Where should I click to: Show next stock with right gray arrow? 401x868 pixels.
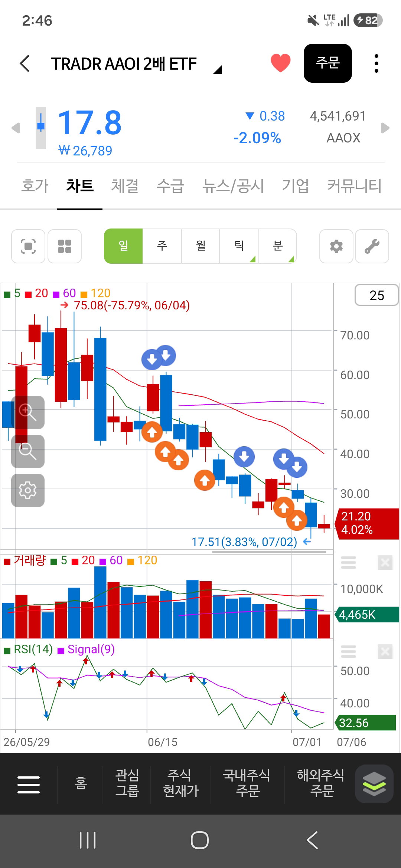coord(385,128)
